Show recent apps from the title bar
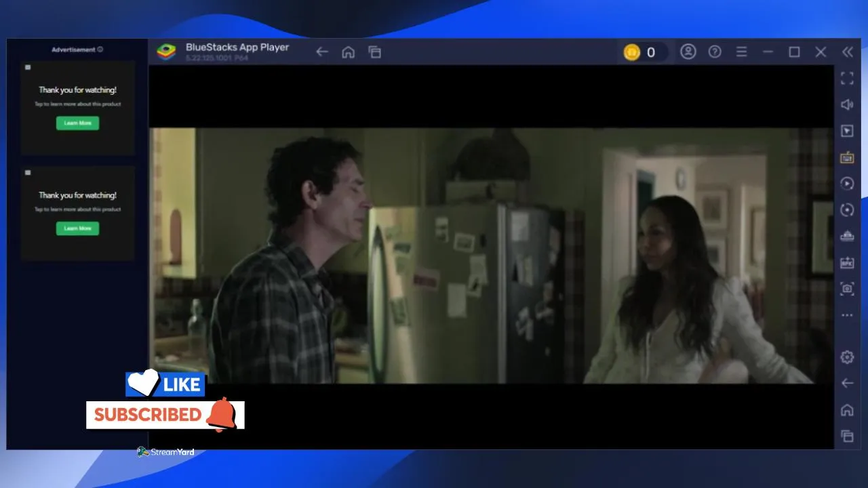The image size is (868, 488). pos(374,52)
